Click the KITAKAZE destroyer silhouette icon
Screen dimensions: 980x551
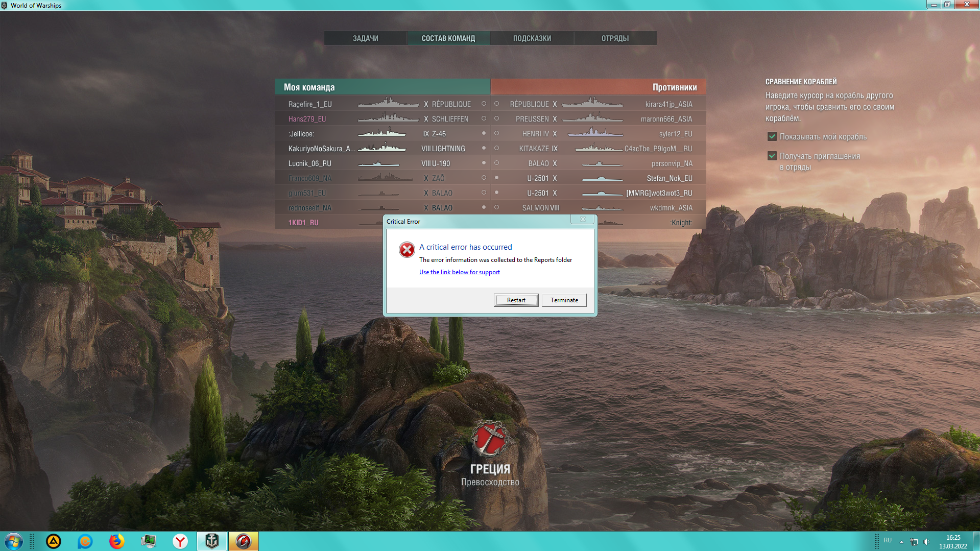[599, 148]
